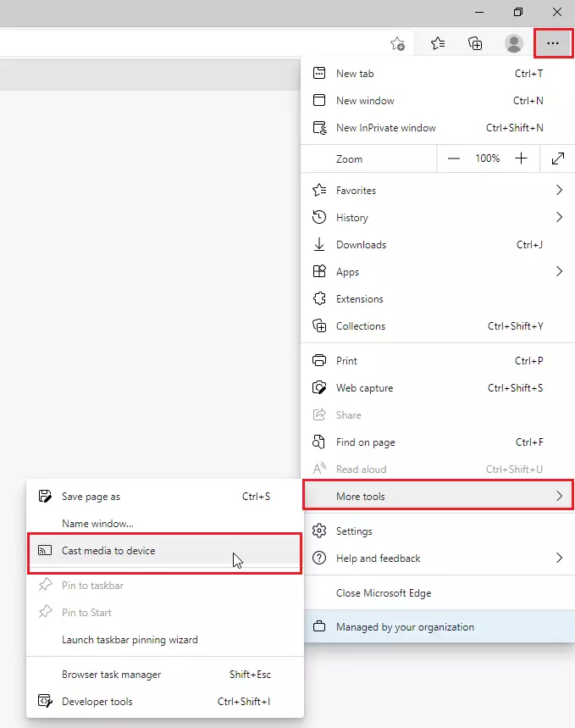The height and width of the screenshot is (728, 575).
Task: Click the New InPrivate window icon
Action: pos(320,128)
